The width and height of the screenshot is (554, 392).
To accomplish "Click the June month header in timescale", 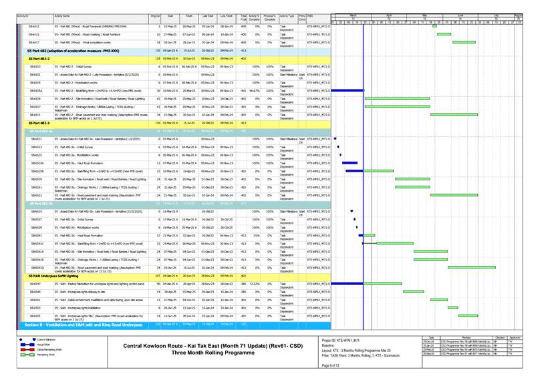I will (460, 14).
